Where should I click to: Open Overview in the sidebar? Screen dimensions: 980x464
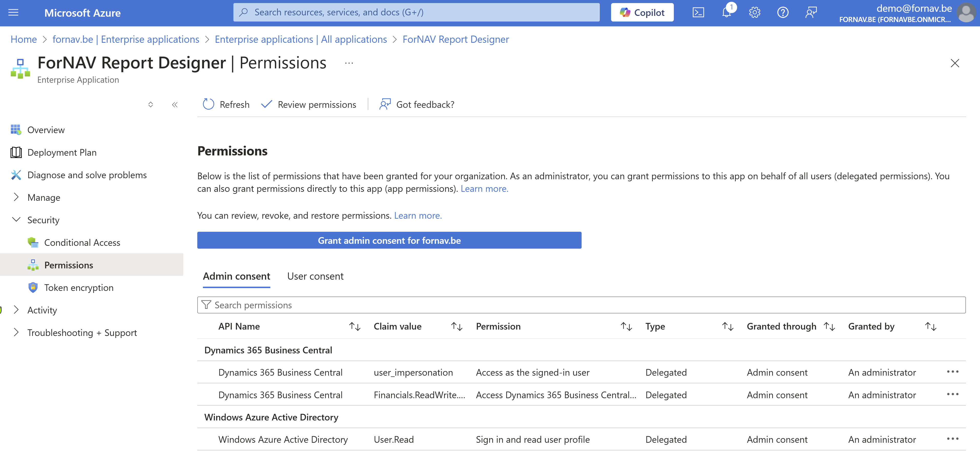(x=46, y=130)
